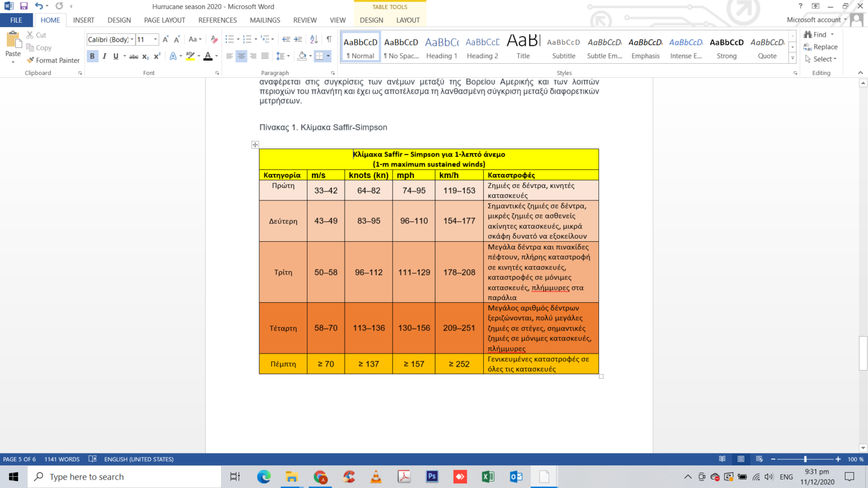This screenshot has height=488, width=868.
Task: Toggle Show/Hide paragraph marks
Action: [329, 40]
